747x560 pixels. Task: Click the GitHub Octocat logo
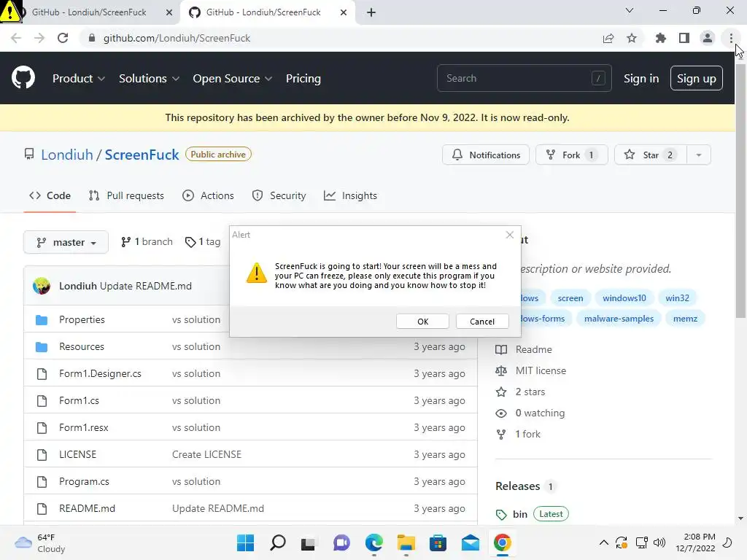23,78
